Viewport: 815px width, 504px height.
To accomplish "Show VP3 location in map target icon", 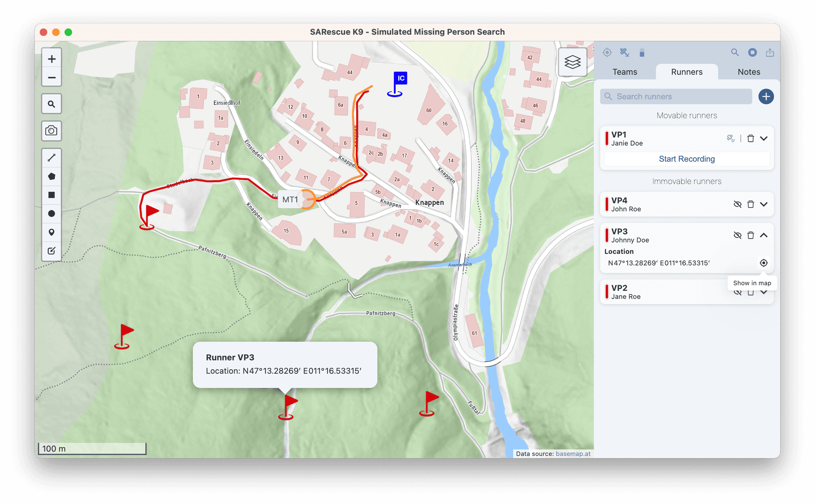I will coord(763,263).
